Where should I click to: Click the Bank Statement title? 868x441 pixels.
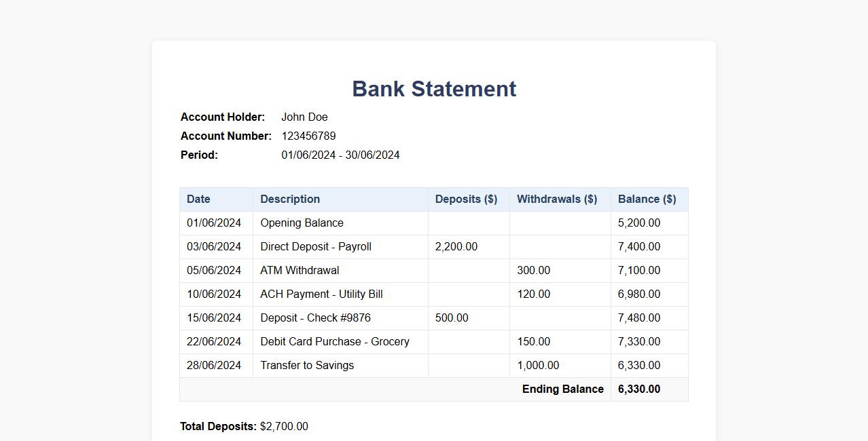(x=433, y=88)
